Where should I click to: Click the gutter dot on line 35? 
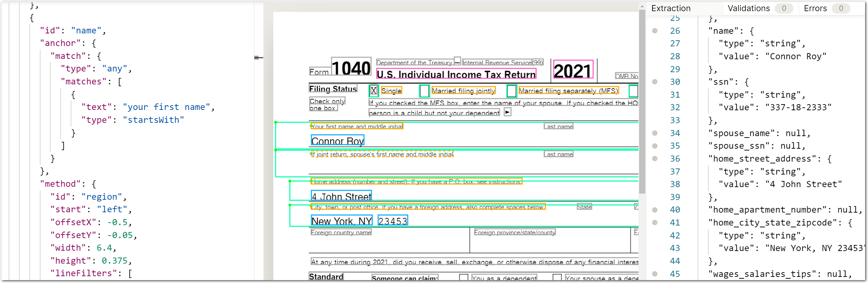655,146
